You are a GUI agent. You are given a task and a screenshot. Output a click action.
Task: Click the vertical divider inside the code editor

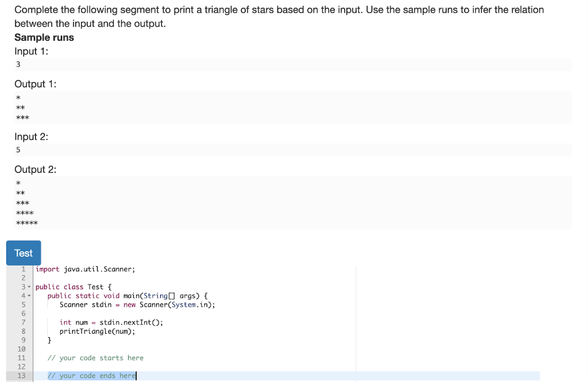355,321
